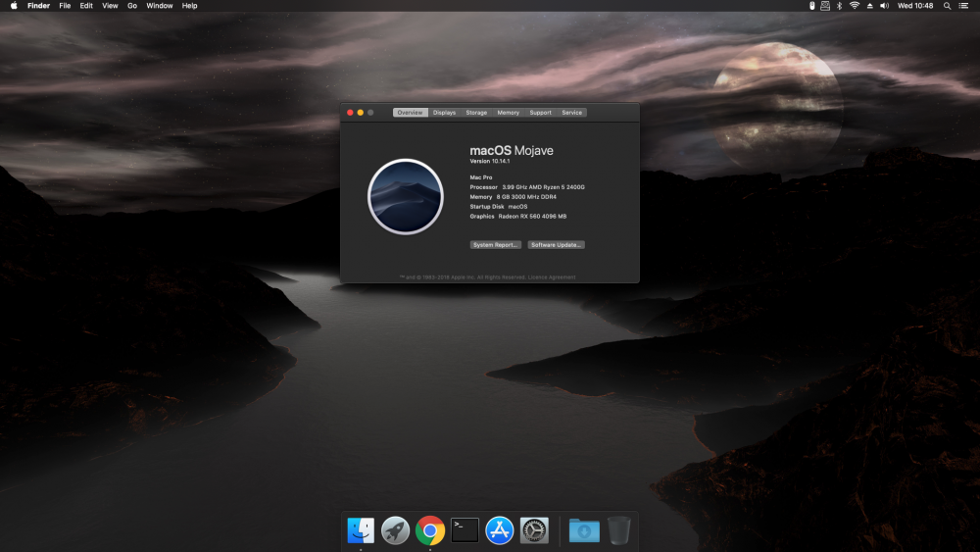
Task: Switch to the Storage tab
Action: 476,113
